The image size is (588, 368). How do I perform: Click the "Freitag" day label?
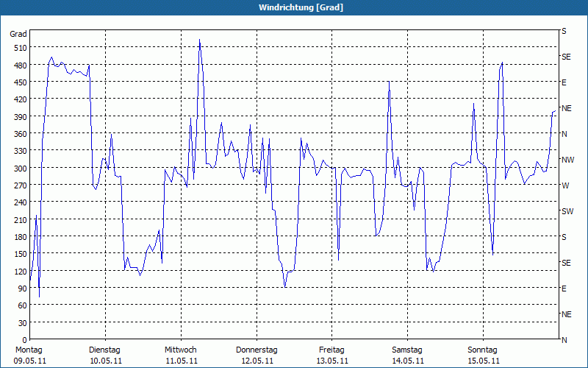pos(331,350)
